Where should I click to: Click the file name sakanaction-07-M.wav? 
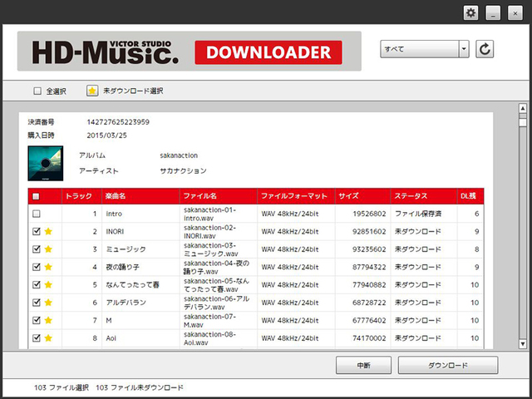[209, 320]
